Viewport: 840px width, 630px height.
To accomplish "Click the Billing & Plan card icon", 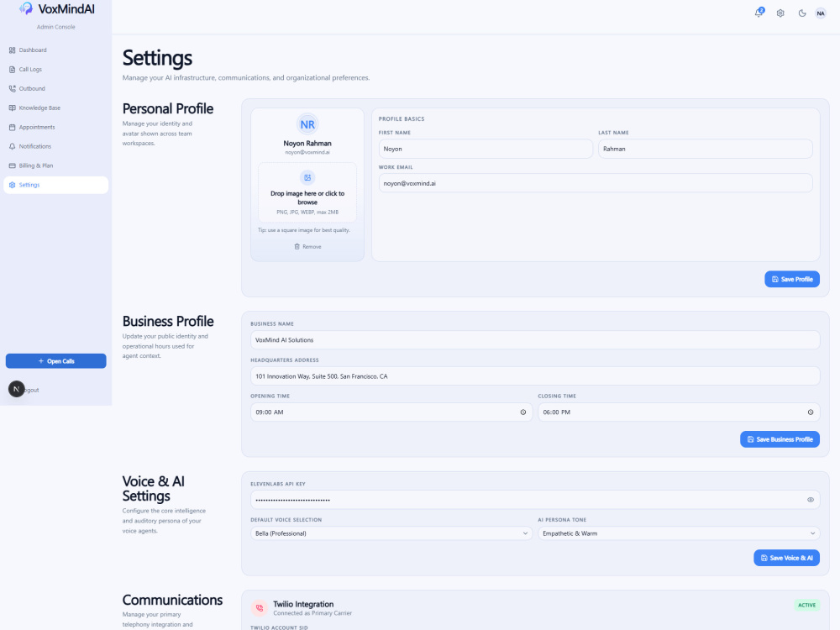I will click(13, 165).
